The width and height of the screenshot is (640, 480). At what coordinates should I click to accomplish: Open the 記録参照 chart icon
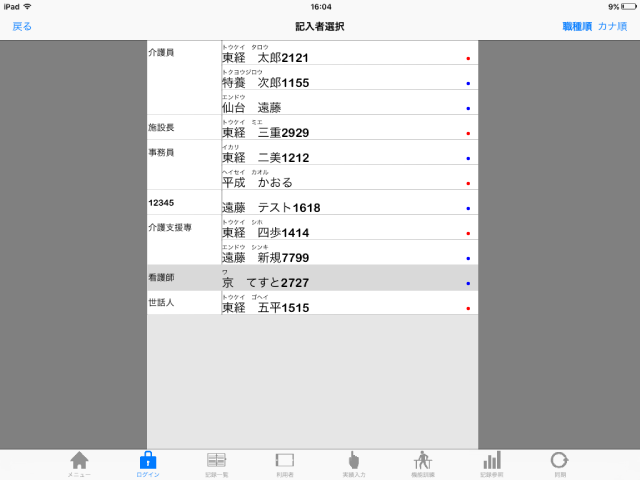point(491,463)
